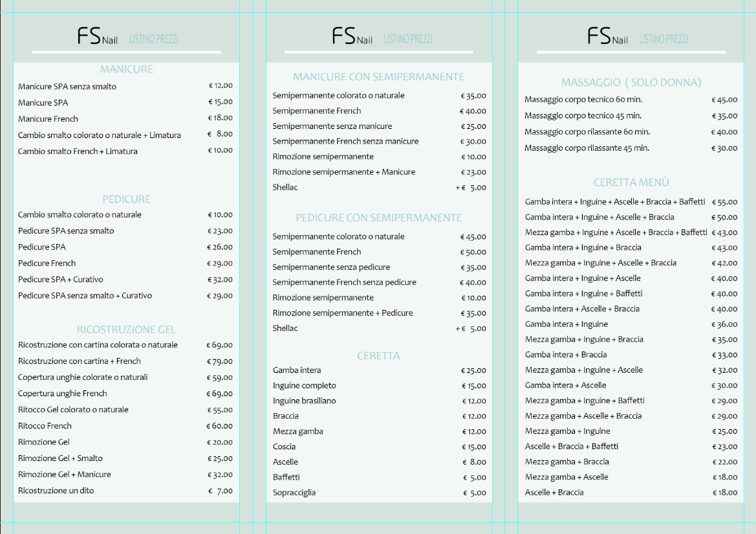Click the CERETTA MENÙ heading

pyautogui.click(x=631, y=183)
